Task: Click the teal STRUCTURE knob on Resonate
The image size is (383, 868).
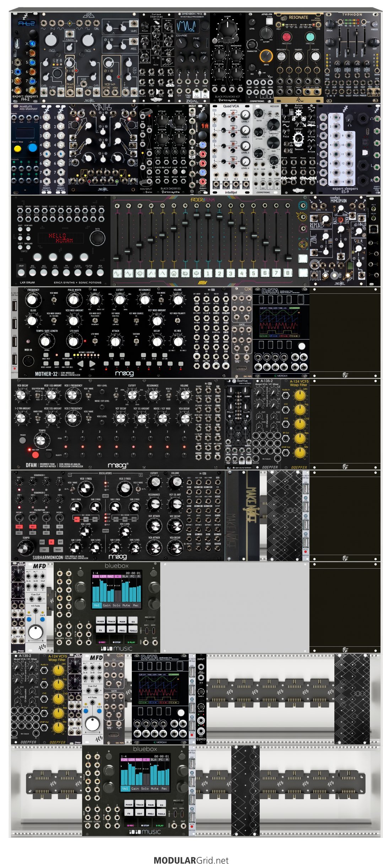Action: click(x=310, y=37)
